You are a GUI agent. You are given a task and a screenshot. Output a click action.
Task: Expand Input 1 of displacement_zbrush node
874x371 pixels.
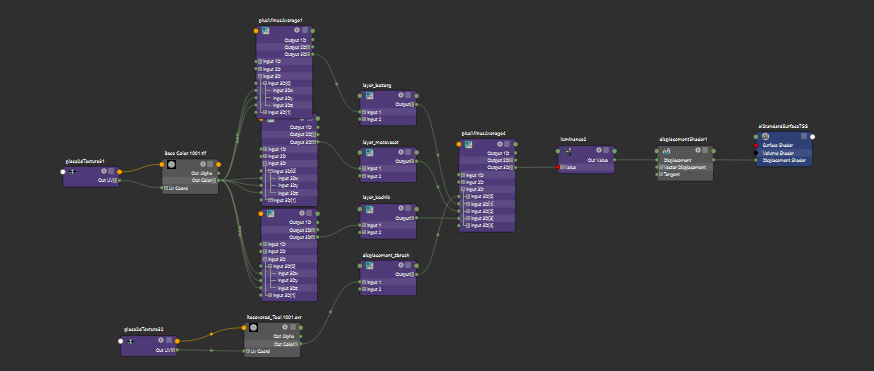(364, 282)
